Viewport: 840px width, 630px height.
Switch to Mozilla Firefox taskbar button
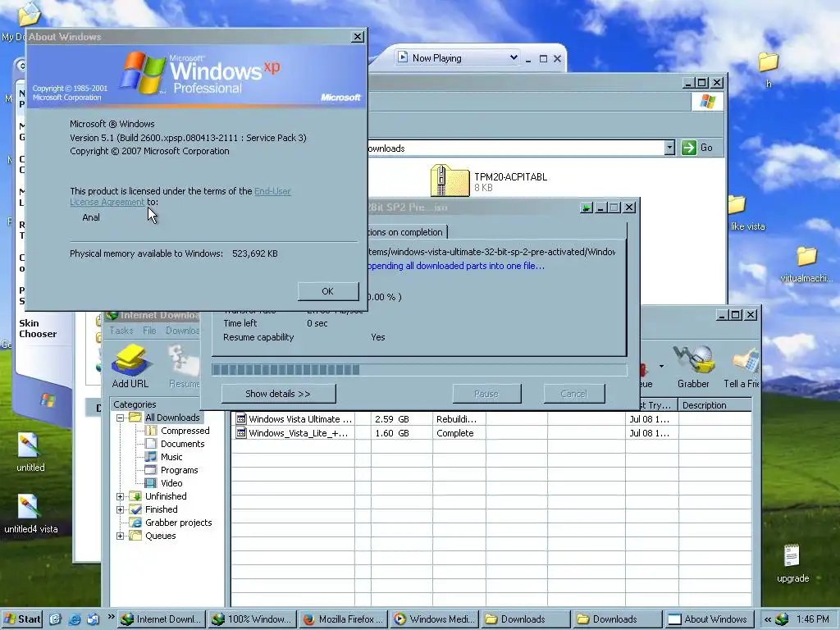coord(344,619)
